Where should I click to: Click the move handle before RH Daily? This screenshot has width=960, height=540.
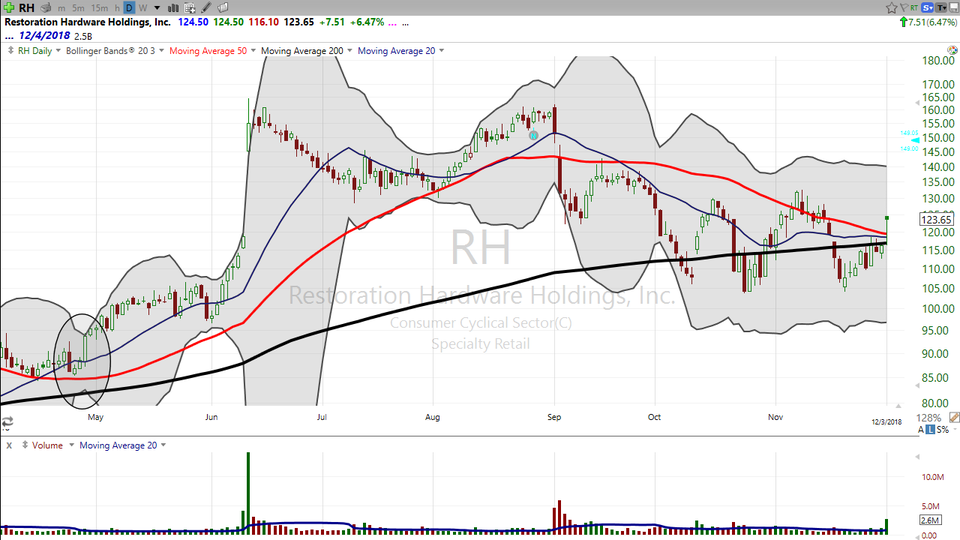point(10,50)
